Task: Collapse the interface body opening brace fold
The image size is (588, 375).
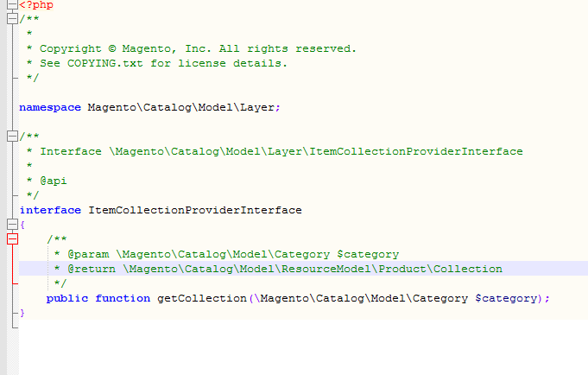Action: click(x=12, y=225)
